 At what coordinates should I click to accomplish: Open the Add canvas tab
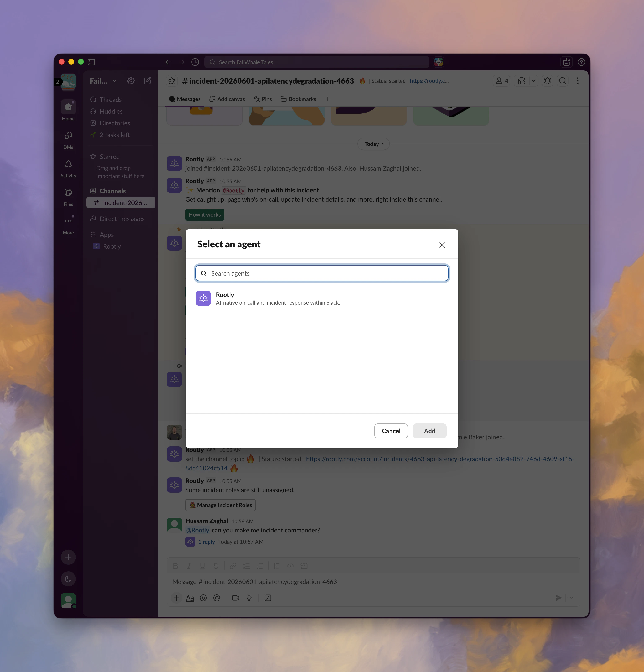point(227,99)
